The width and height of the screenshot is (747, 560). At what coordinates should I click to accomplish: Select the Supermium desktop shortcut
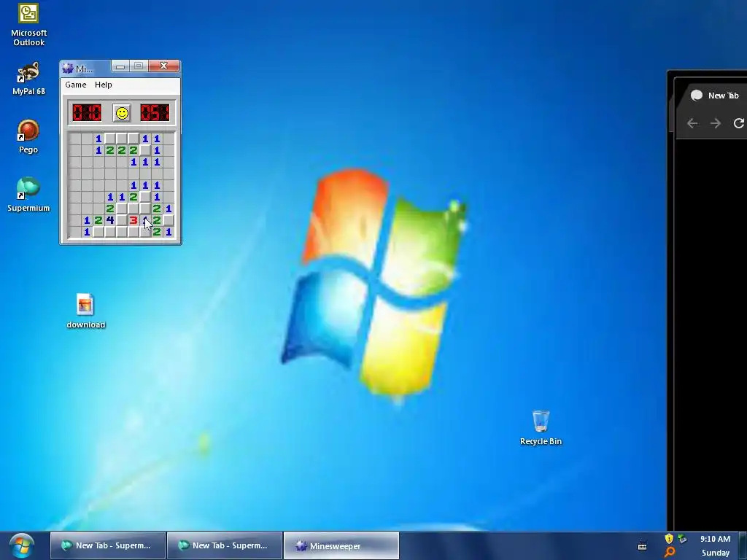(x=28, y=195)
